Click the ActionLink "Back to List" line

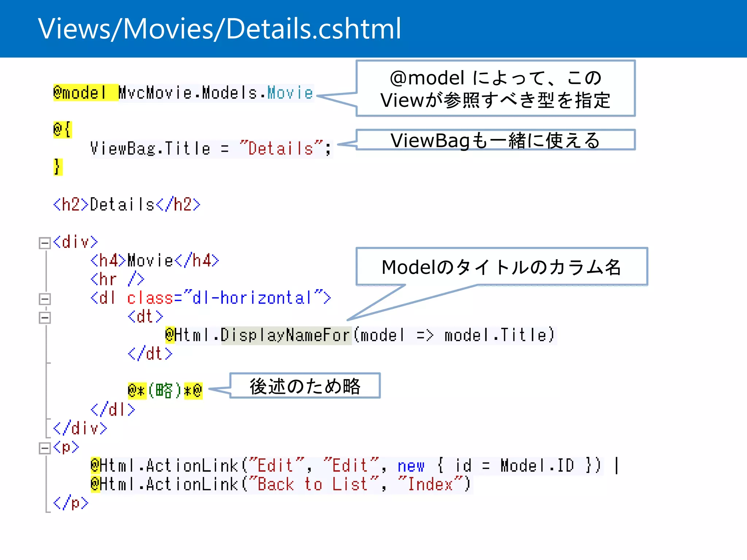point(281,484)
